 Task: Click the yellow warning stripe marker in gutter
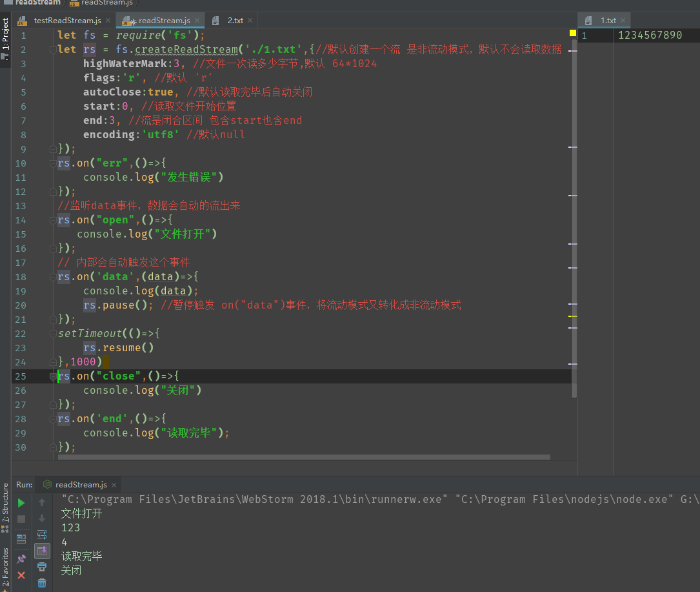[573, 316]
